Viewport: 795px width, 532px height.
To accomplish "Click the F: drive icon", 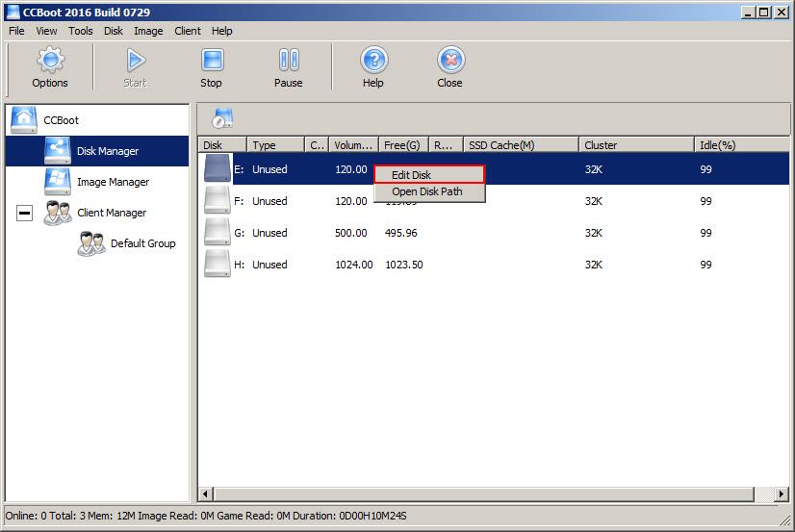I will (x=218, y=200).
